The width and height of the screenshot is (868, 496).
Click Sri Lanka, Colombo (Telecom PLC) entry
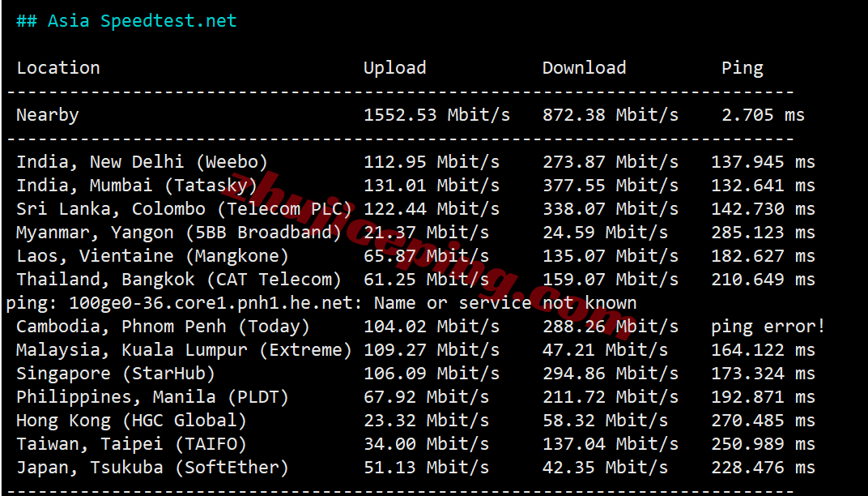click(185, 209)
